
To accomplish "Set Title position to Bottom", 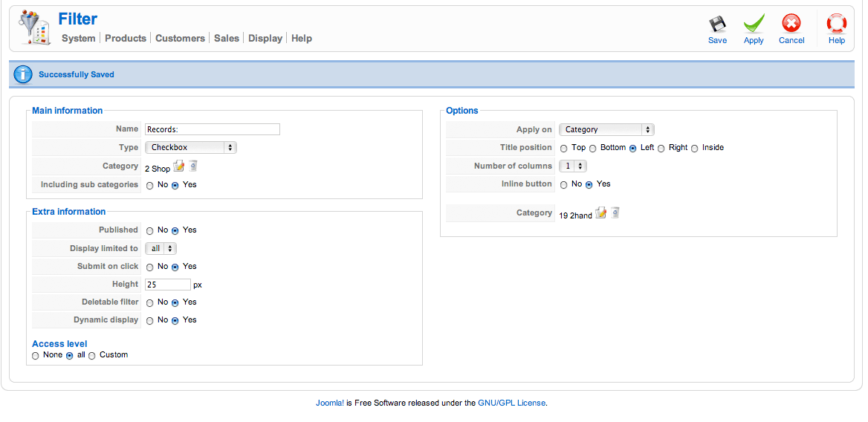I will pos(592,149).
